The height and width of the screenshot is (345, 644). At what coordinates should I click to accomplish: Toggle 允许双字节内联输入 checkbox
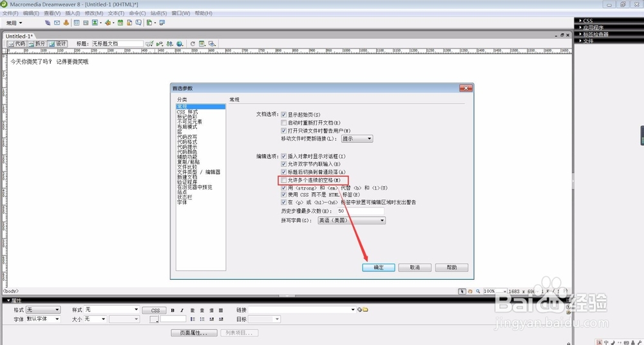(284, 164)
